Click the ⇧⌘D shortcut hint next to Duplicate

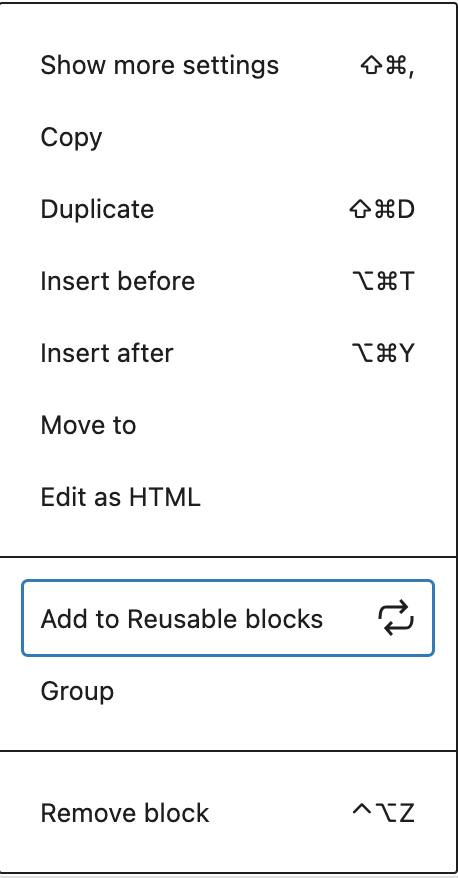point(382,209)
